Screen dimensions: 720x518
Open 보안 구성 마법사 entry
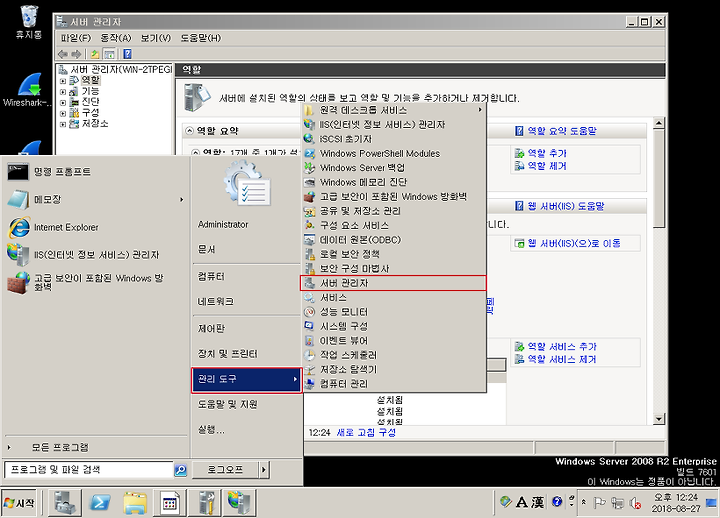(393, 269)
